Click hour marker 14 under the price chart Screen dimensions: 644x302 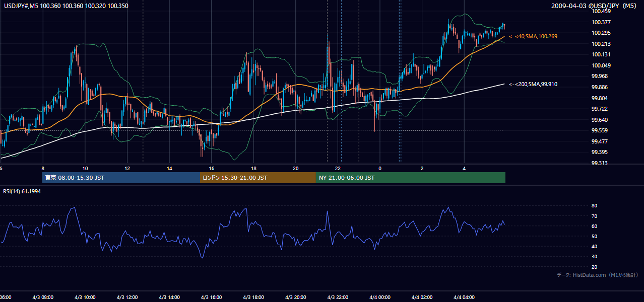pos(169,168)
